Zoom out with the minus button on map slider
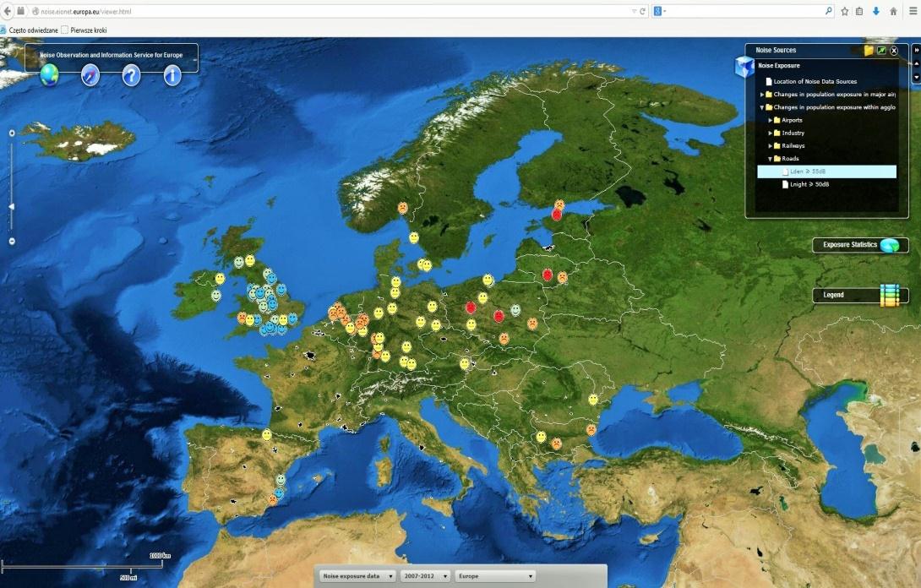921x588 pixels. tap(12, 241)
